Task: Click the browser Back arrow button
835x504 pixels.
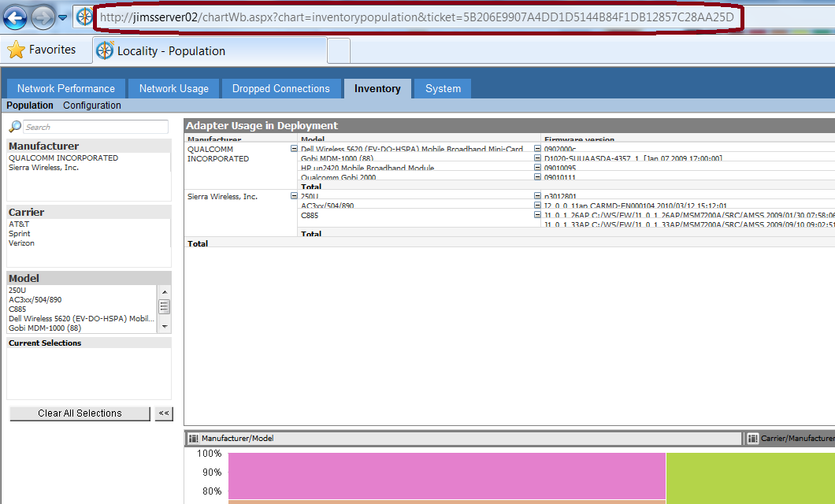Action: point(15,17)
